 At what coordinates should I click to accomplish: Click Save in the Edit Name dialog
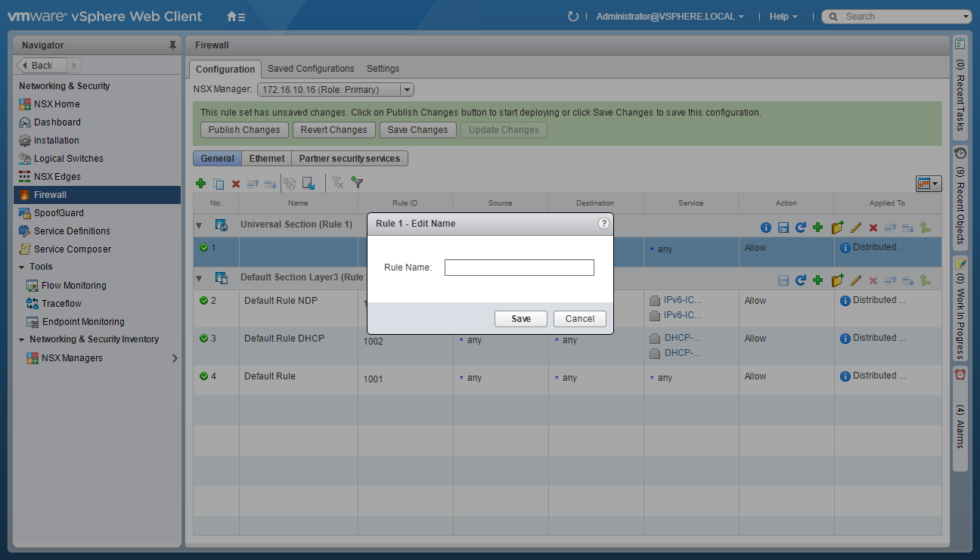pyautogui.click(x=520, y=319)
